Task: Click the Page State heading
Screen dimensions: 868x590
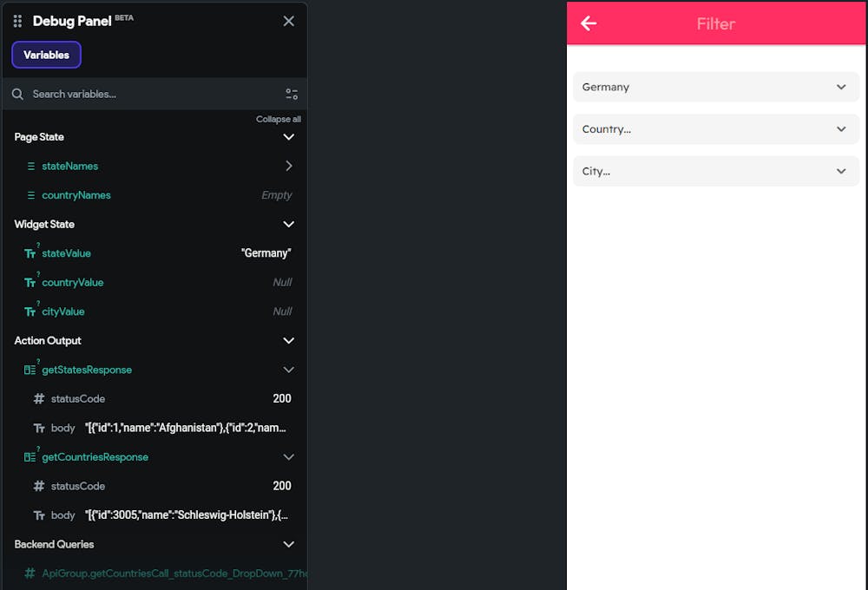Action: pyautogui.click(x=39, y=137)
